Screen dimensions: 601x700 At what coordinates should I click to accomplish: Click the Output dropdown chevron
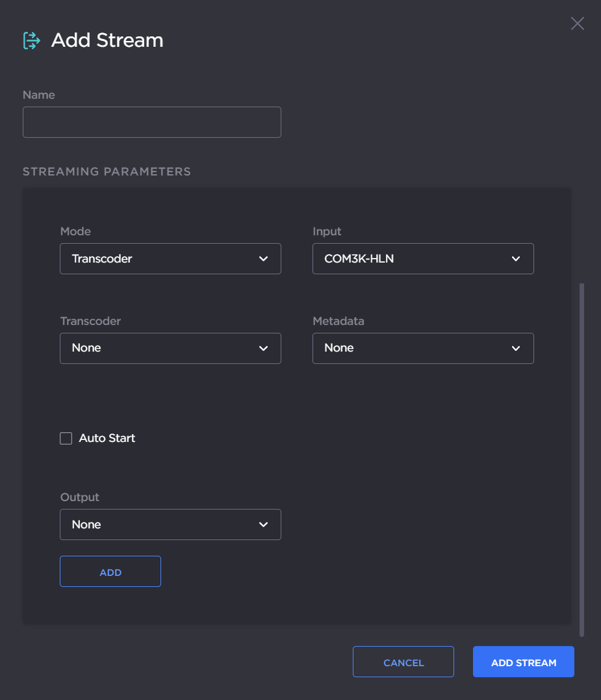[263, 525]
